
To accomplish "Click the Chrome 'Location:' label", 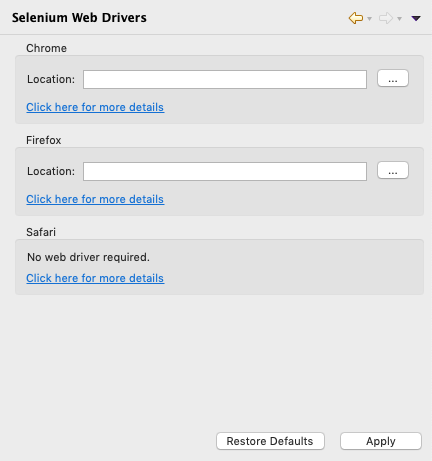I will tap(51, 79).
